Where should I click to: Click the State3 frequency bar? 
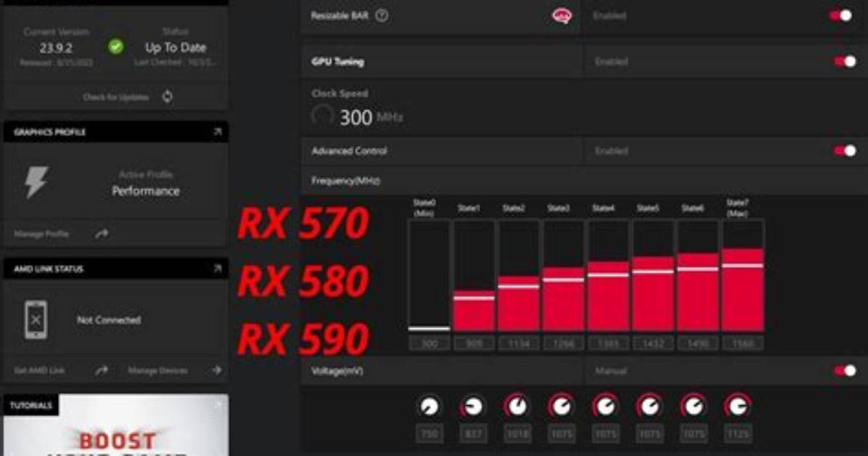pos(563,275)
